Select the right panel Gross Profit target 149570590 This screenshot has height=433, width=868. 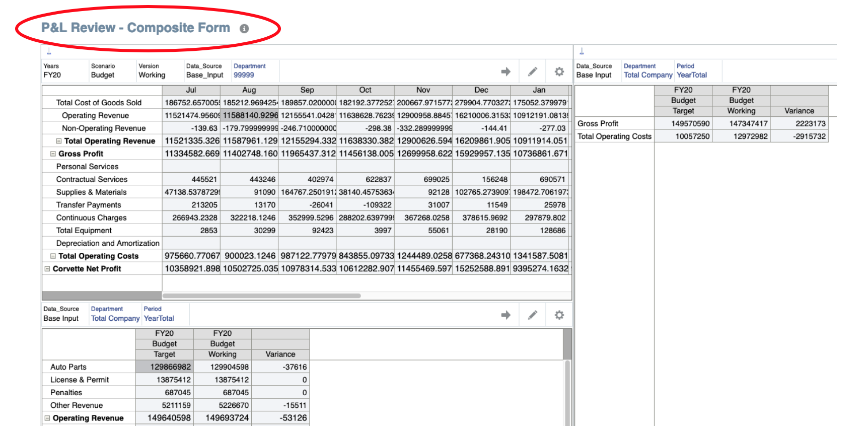[683, 123]
